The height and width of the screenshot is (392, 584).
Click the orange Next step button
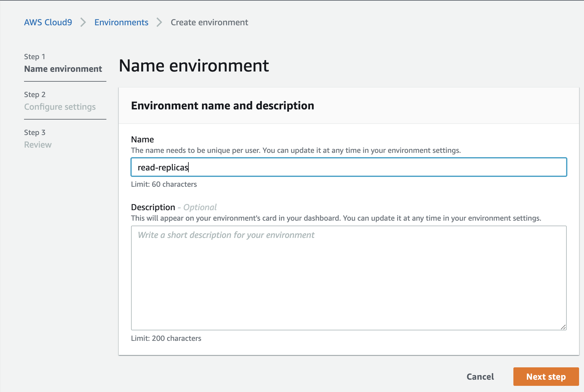tap(546, 377)
